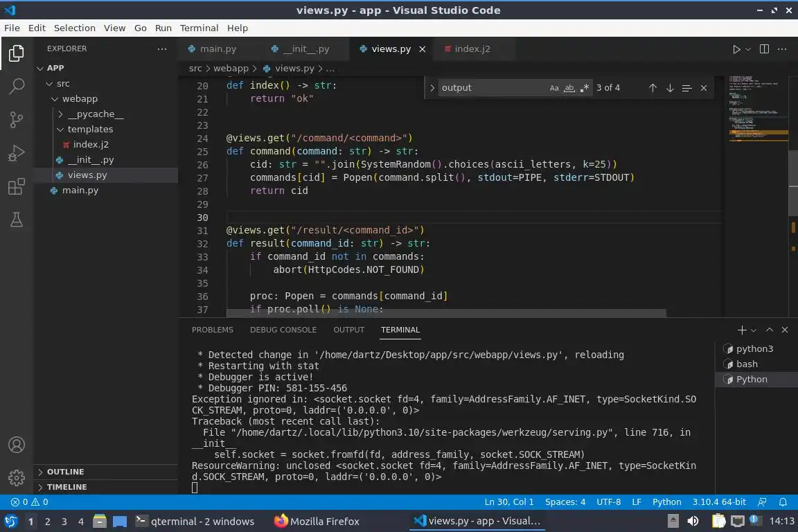Go to previous find match

(653, 88)
